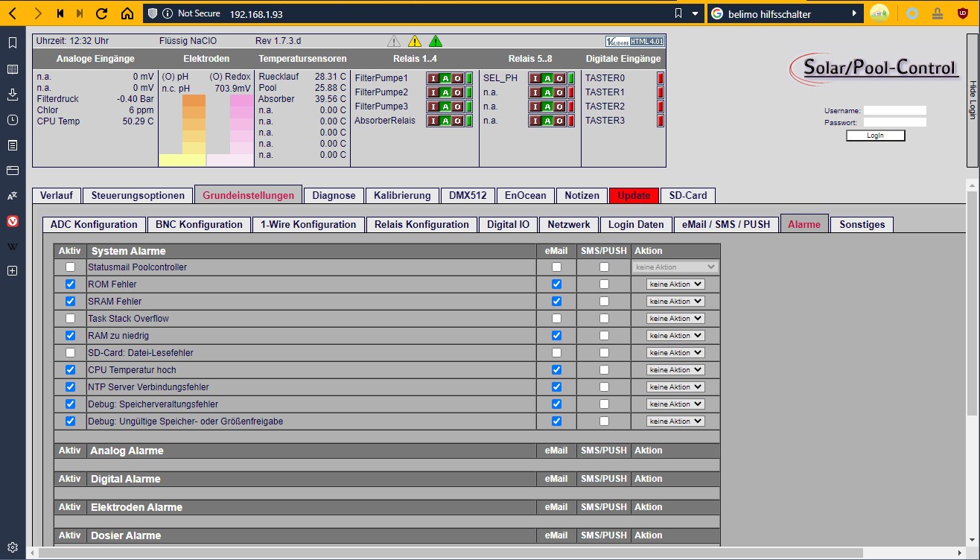Image resolution: width=980 pixels, height=560 pixels.
Task: Click the gray warning triangle icon
Action: (x=394, y=41)
